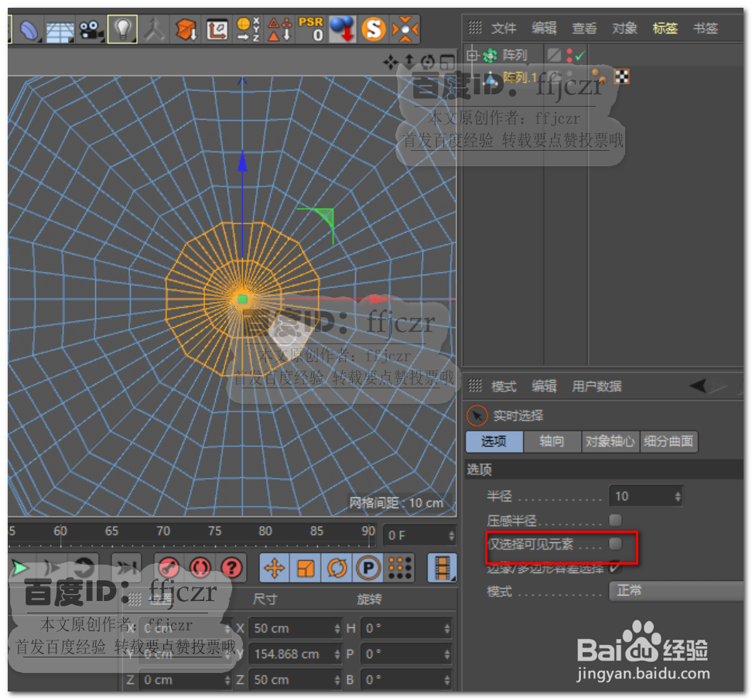
Task: Open 用户数据 menu in attribute manager
Action: coord(596,387)
